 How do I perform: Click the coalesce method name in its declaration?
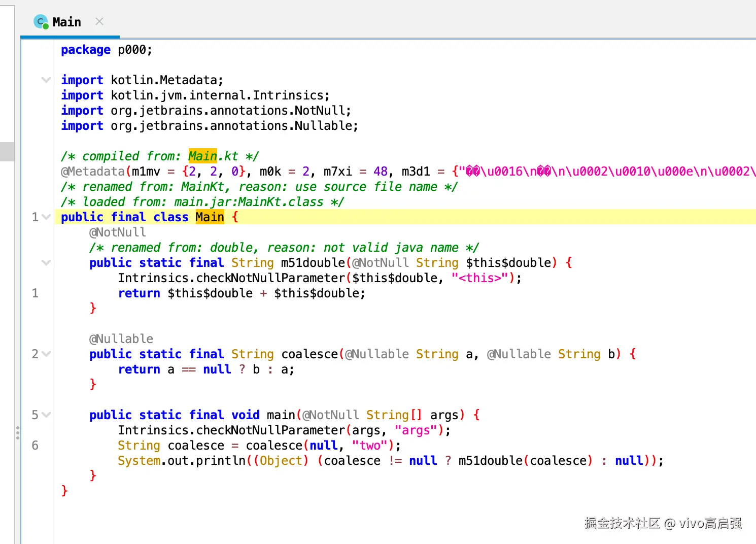[310, 354]
